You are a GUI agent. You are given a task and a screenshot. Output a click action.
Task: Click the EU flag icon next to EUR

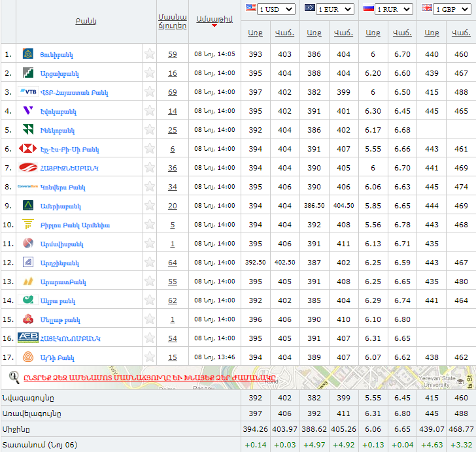(x=310, y=8)
